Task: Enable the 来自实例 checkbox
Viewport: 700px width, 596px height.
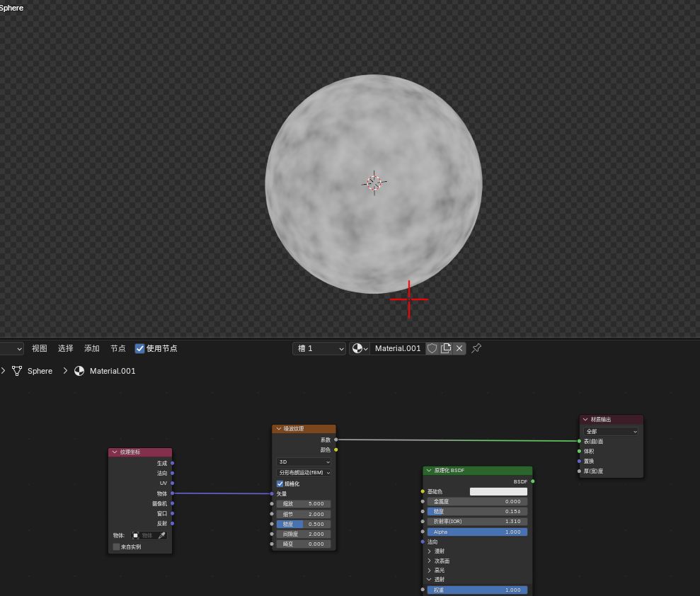Action: [117, 546]
